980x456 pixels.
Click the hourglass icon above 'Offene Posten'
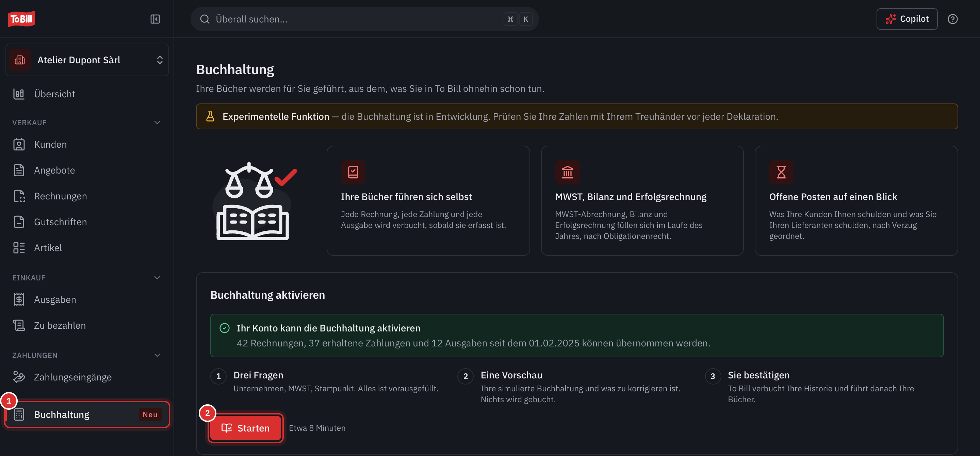(x=781, y=172)
